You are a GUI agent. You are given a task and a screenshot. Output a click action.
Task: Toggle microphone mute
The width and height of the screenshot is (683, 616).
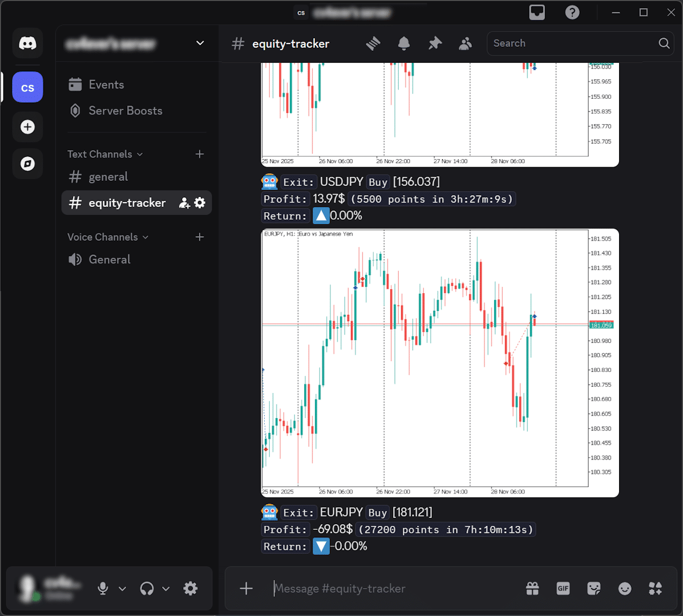(x=103, y=589)
